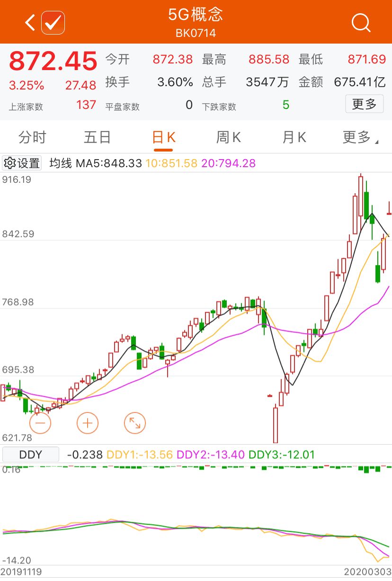The height and width of the screenshot is (581, 392).
Task: Tap 最低 value 871.69
Action: pyautogui.click(x=367, y=59)
